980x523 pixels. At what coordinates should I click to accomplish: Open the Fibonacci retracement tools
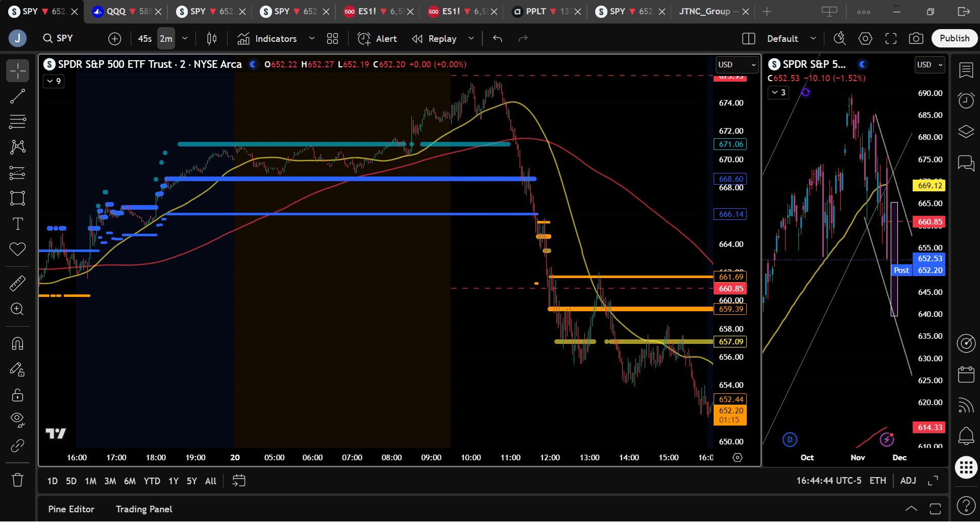[17, 121]
